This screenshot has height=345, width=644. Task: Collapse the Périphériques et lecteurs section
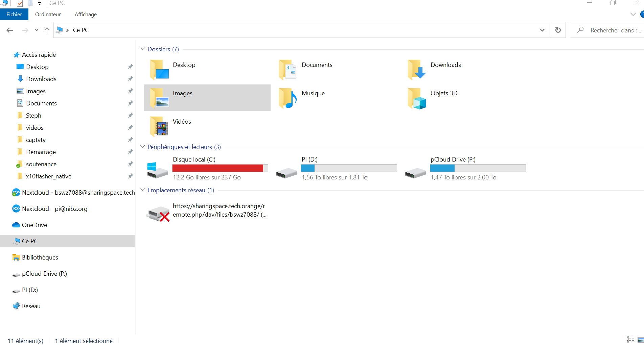tap(143, 147)
